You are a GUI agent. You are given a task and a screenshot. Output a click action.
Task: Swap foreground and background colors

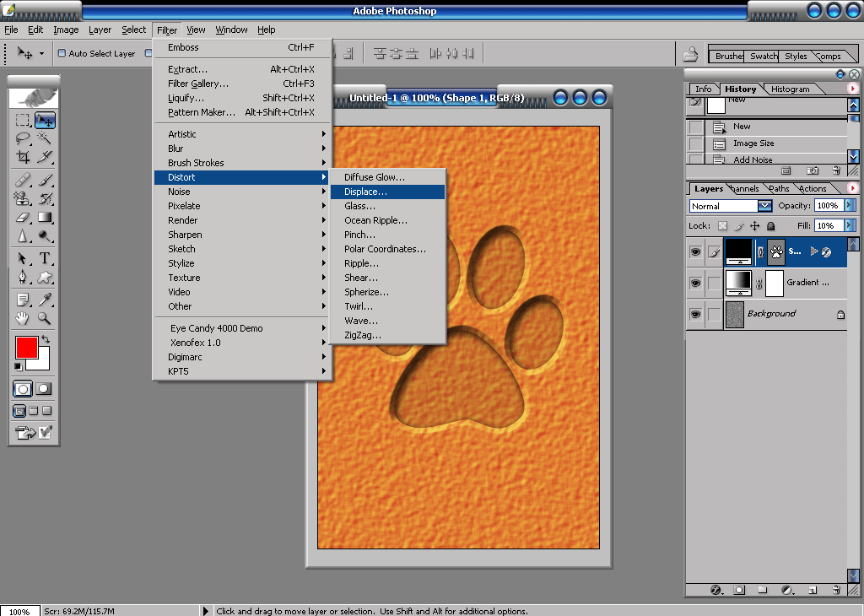[x=46, y=339]
